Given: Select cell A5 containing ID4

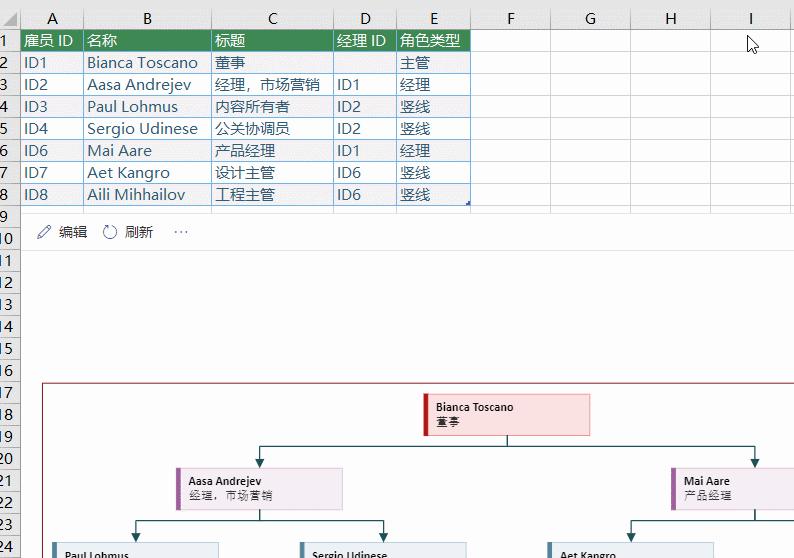Looking at the screenshot, I should pyautogui.click(x=52, y=129).
